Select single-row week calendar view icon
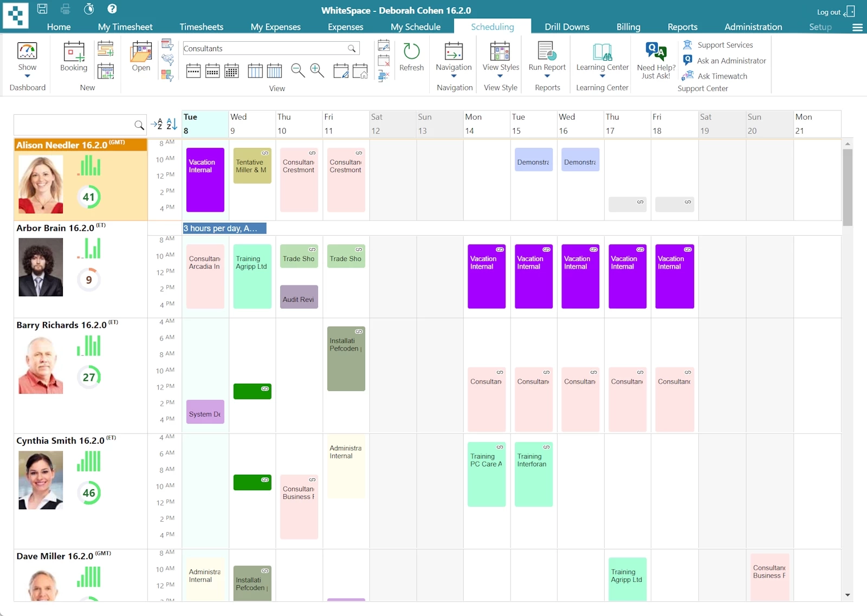867x616 pixels. tap(193, 70)
